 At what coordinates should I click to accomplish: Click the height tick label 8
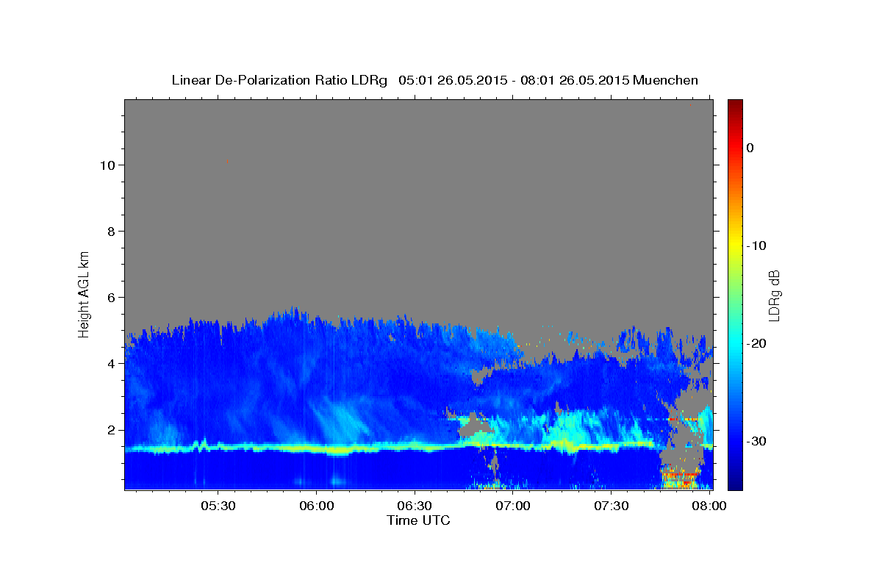(x=110, y=231)
